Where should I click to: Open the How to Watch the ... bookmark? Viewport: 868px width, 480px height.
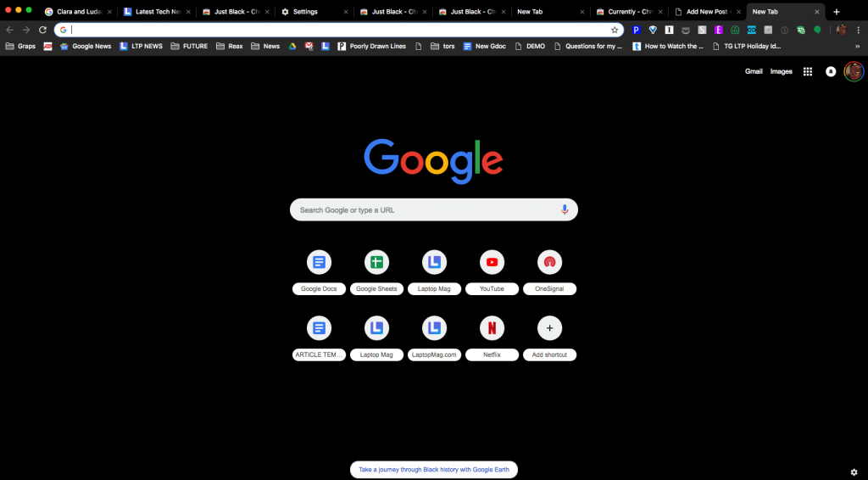(x=668, y=47)
